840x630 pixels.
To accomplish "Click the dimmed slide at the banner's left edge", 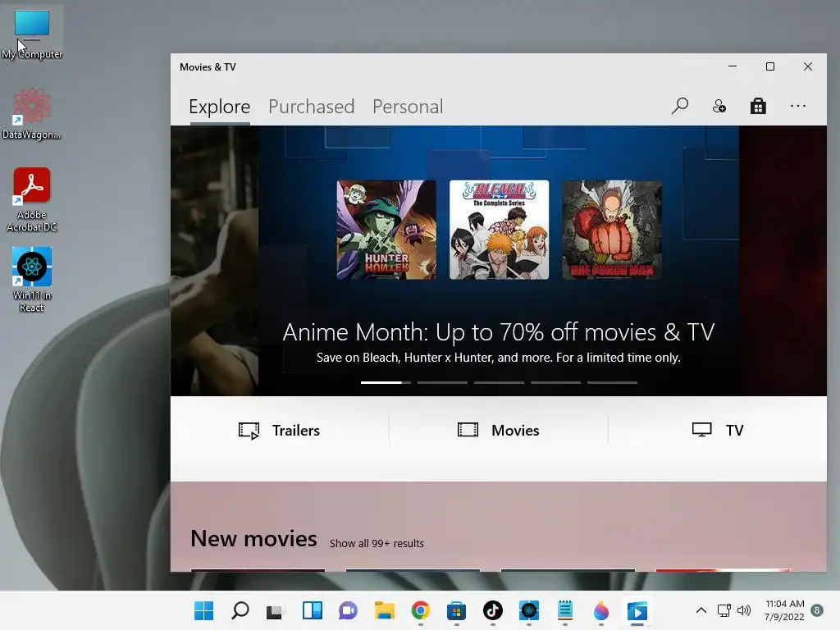I will click(214, 261).
